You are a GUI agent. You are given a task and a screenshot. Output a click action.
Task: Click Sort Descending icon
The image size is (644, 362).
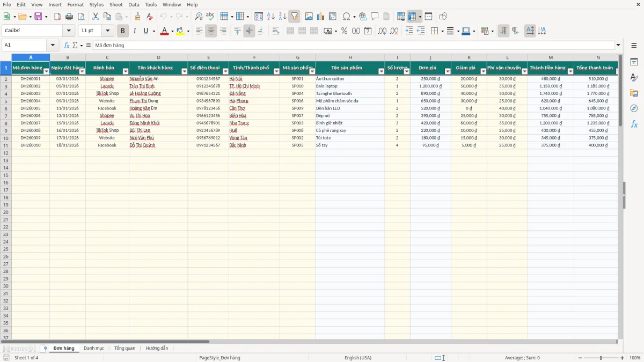pyautogui.click(x=283, y=17)
